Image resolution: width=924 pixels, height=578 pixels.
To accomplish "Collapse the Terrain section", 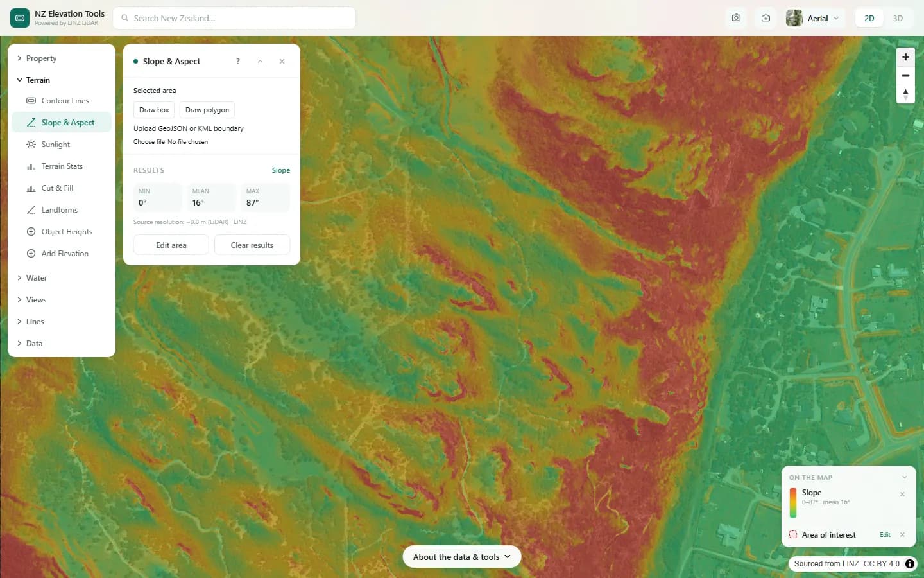I will (x=62, y=80).
